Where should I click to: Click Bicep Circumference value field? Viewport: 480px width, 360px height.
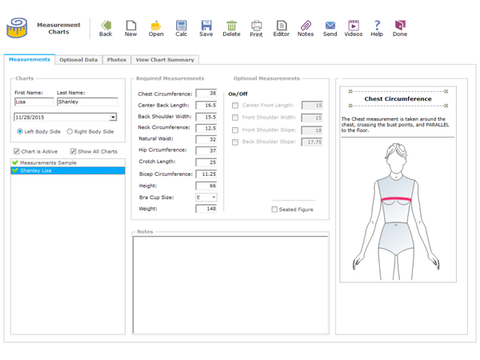click(x=206, y=174)
